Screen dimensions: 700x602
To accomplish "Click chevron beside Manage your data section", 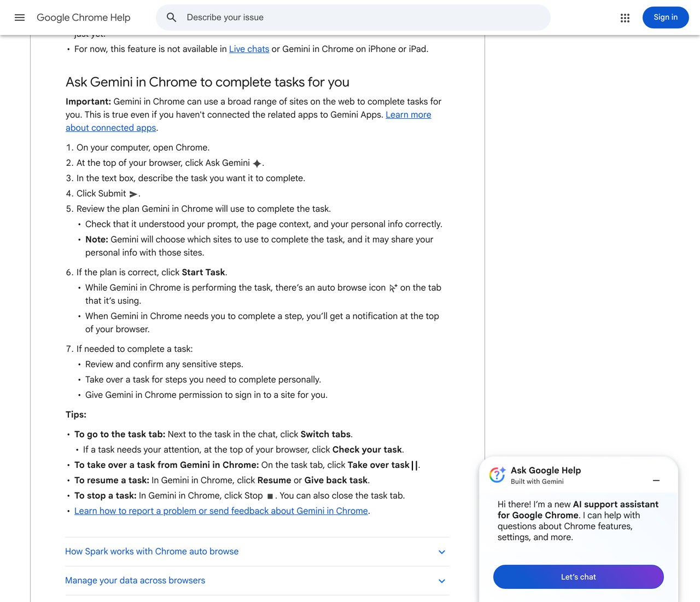I will point(442,581).
